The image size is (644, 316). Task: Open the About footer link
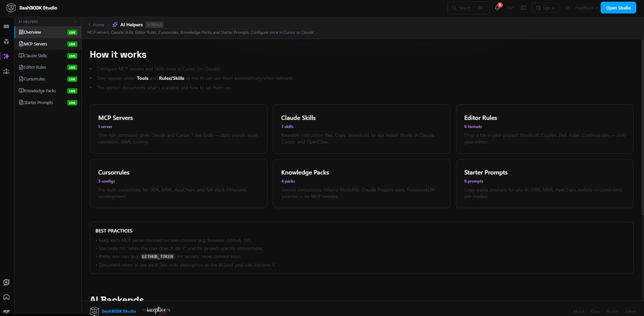click(x=579, y=311)
